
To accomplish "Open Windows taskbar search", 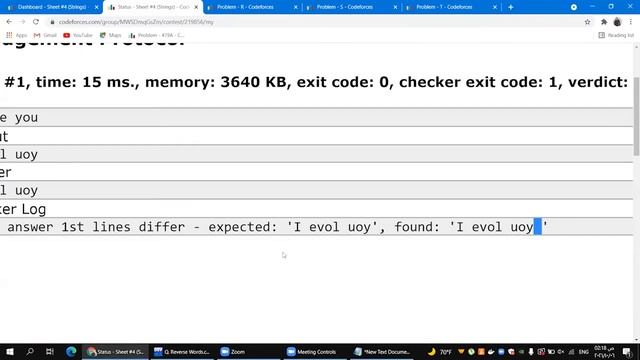I will (x=30, y=351).
